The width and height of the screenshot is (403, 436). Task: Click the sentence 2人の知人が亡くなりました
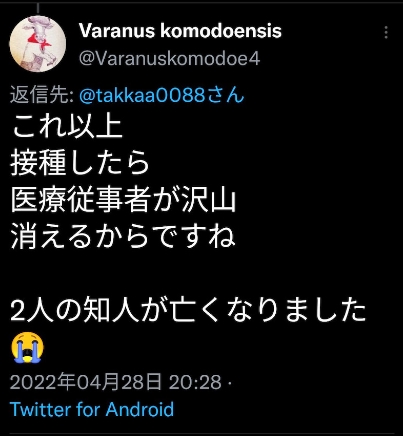[x=188, y=310]
